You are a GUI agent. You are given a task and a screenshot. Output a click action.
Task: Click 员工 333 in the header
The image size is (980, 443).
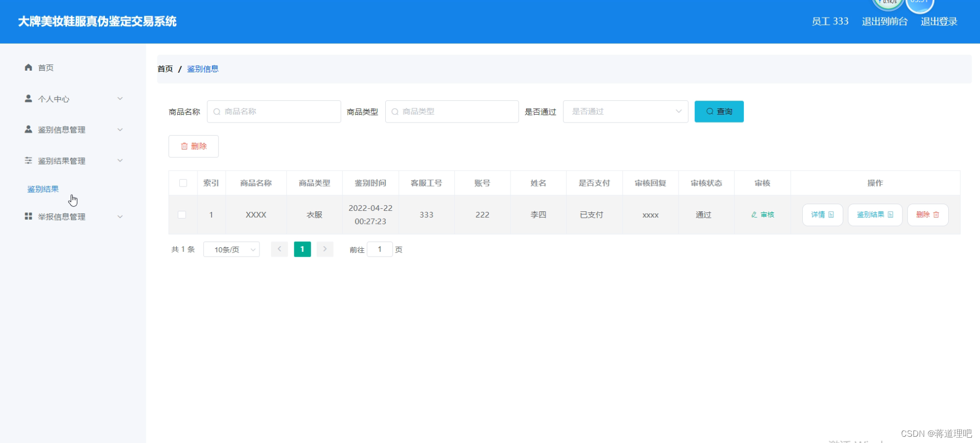click(830, 21)
